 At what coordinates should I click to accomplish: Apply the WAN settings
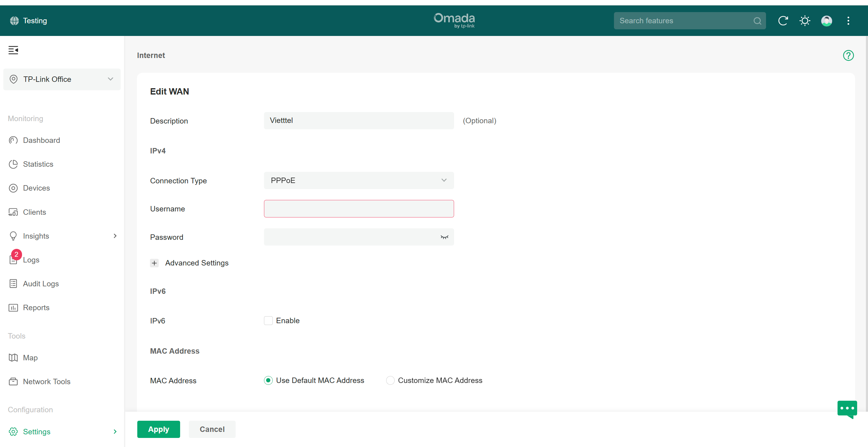click(158, 429)
